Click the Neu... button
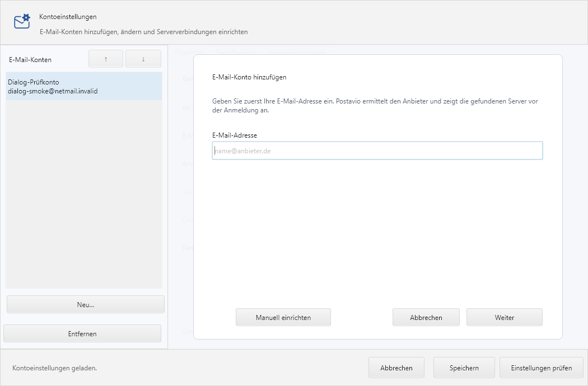Screen dimensions: 588x386 [x=86, y=304]
